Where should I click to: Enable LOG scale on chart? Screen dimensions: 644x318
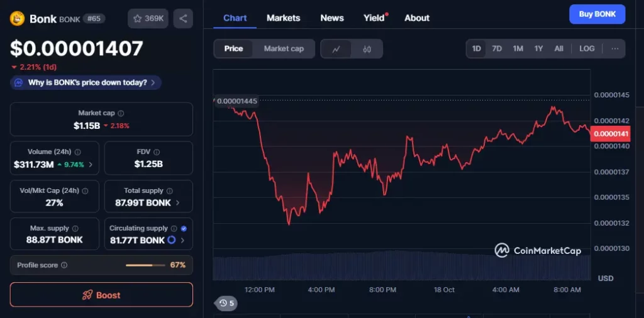coord(586,48)
